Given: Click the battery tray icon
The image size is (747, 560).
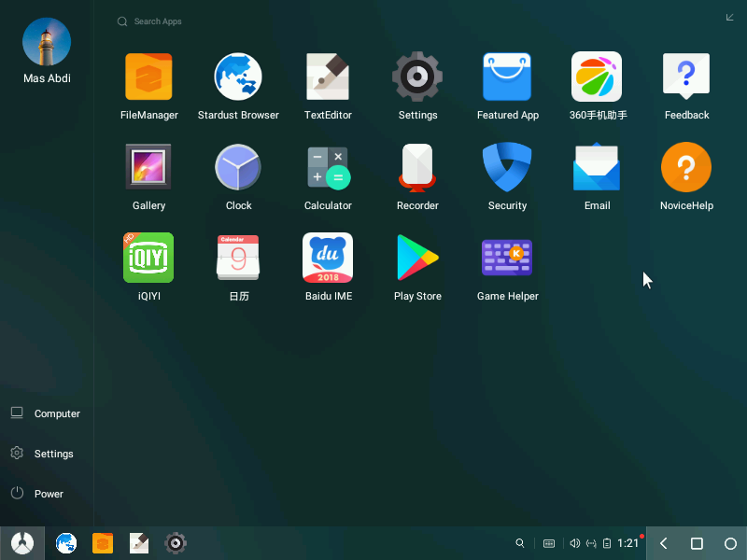Looking at the screenshot, I should (x=607, y=543).
